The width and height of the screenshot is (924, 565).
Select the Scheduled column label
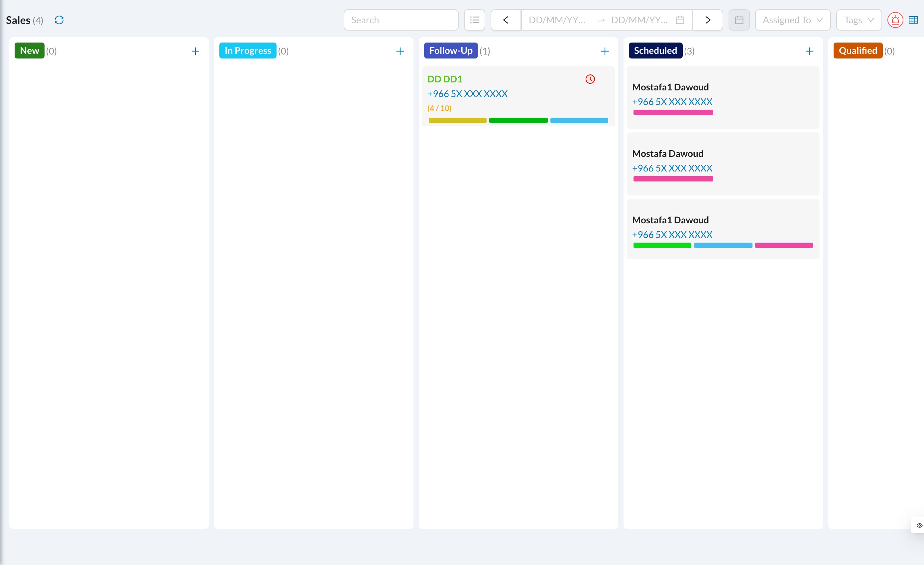click(x=655, y=51)
